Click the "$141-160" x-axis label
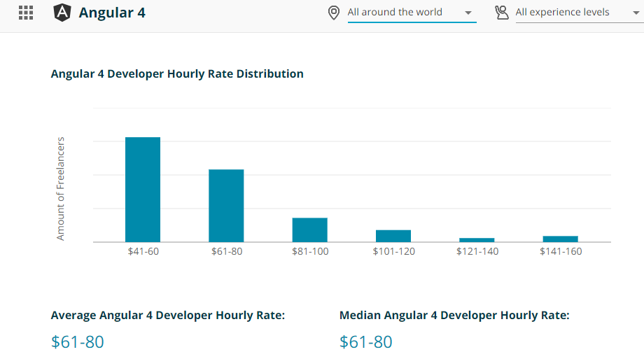Viewport: 644px width, 359px height. 561,251
